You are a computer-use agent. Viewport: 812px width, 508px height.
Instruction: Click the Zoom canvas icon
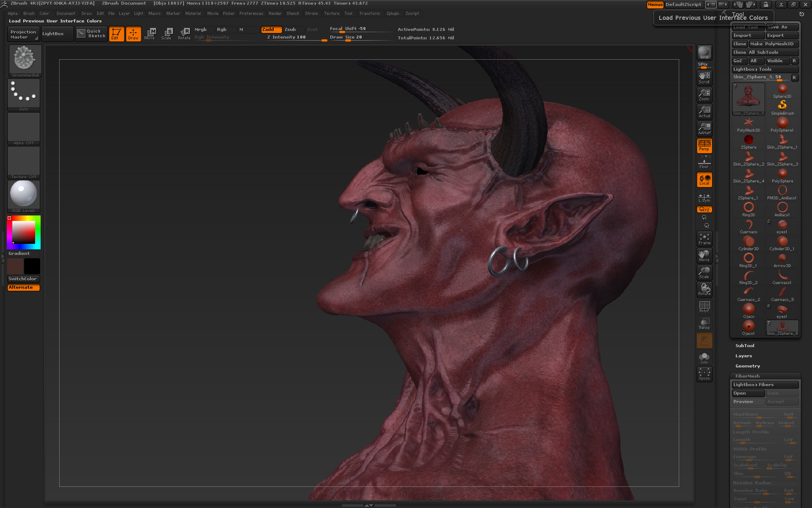pos(704,94)
